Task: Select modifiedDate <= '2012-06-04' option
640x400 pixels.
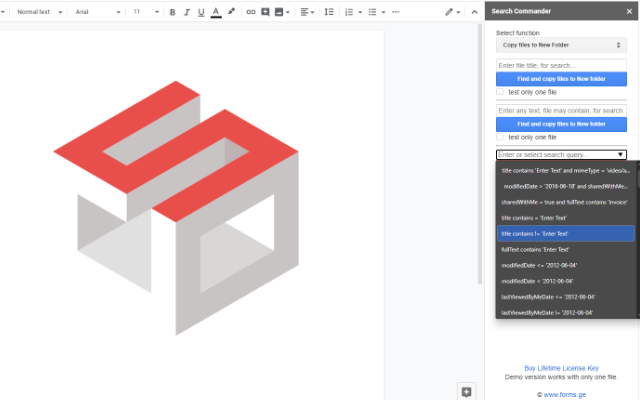Action: [x=566, y=266]
